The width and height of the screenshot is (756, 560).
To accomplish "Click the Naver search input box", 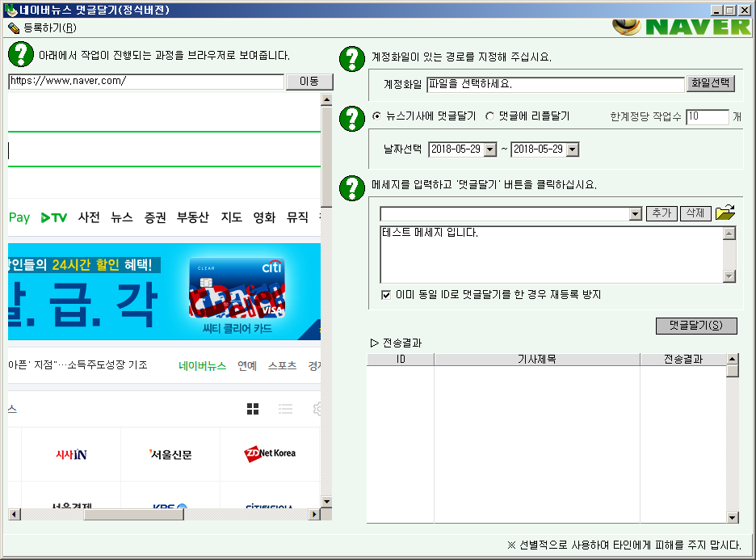I will coord(165,149).
